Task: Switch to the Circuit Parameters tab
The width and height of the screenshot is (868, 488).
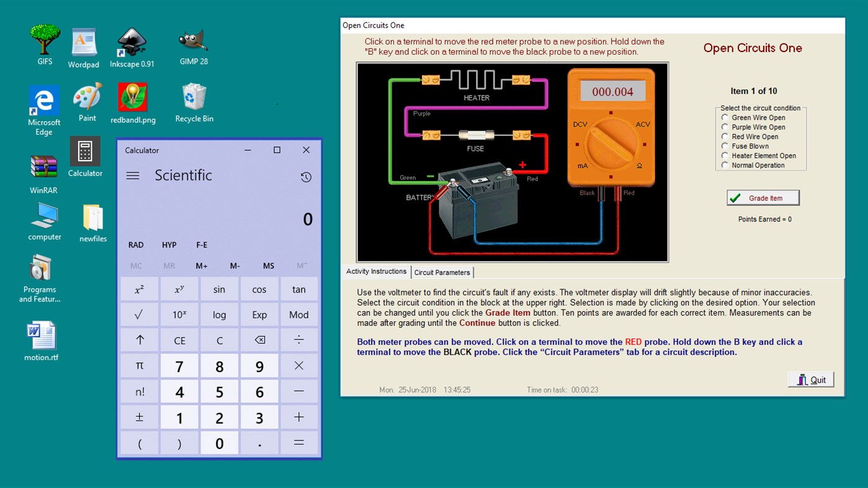Action: click(x=442, y=272)
